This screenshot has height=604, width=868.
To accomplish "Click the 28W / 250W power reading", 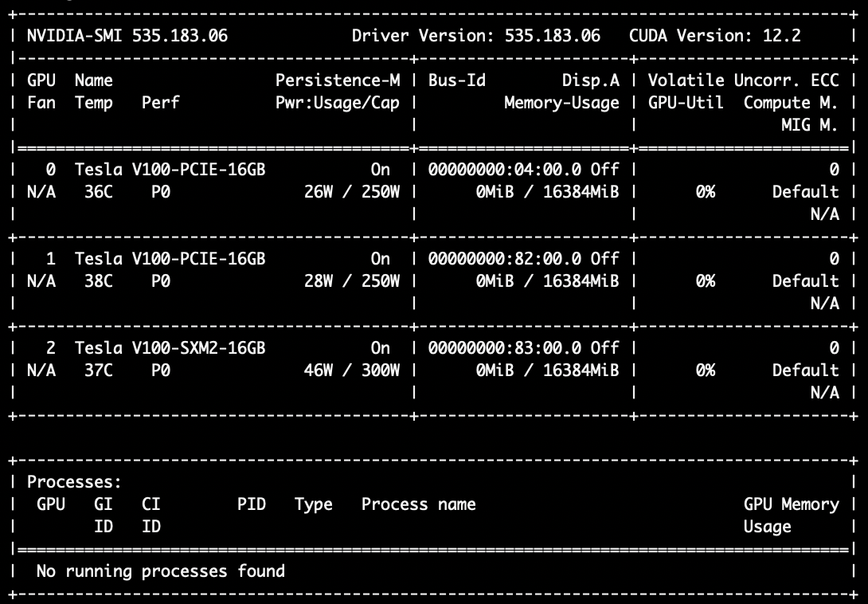I will (352, 281).
